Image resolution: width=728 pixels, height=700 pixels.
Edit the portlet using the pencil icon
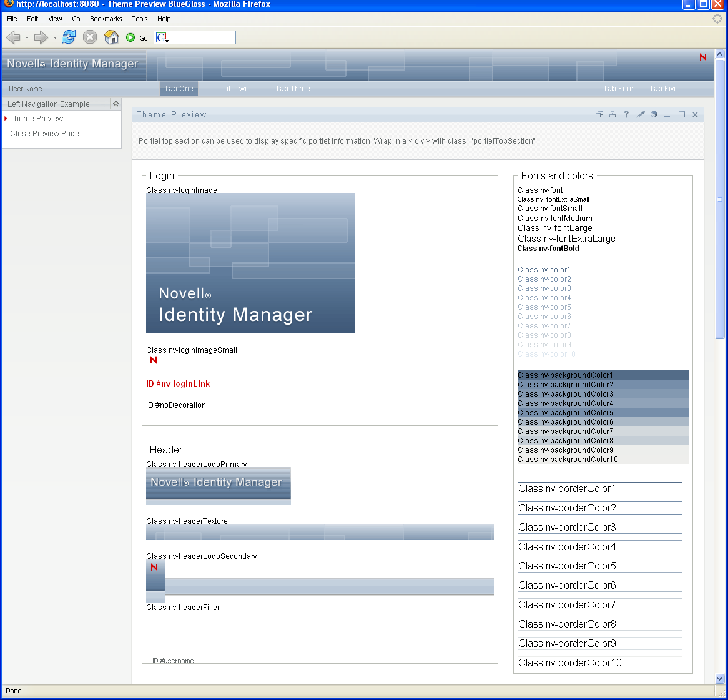pyautogui.click(x=640, y=114)
